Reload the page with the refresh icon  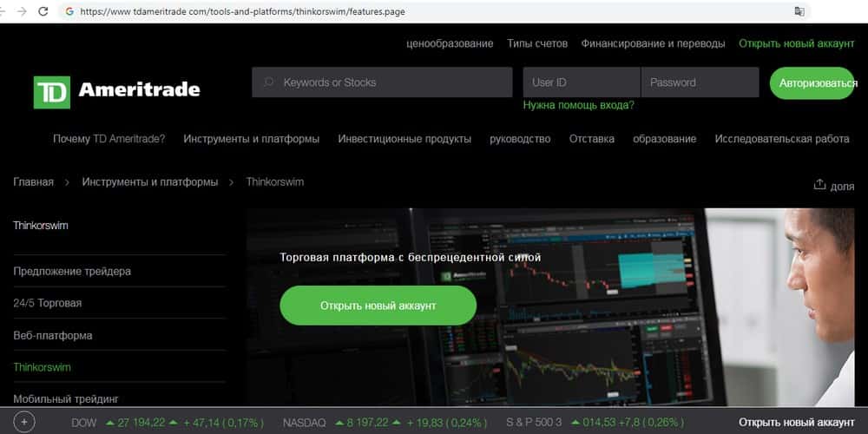coord(43,11)
